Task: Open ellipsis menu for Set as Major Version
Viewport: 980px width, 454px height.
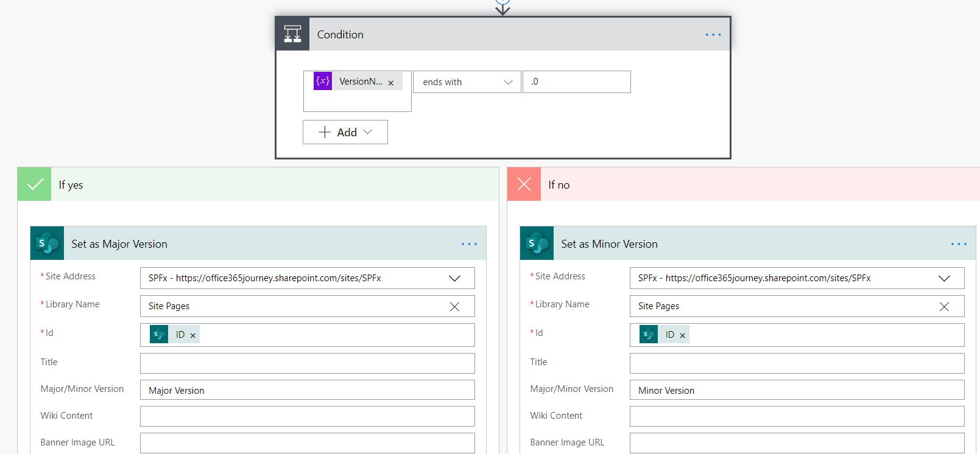Action: click(x=469, y=244)
